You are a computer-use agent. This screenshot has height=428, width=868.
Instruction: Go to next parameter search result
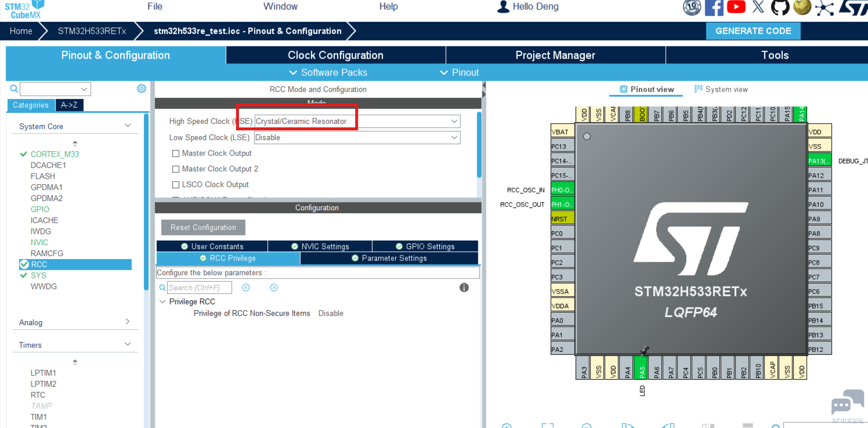[x=274, y=288]
